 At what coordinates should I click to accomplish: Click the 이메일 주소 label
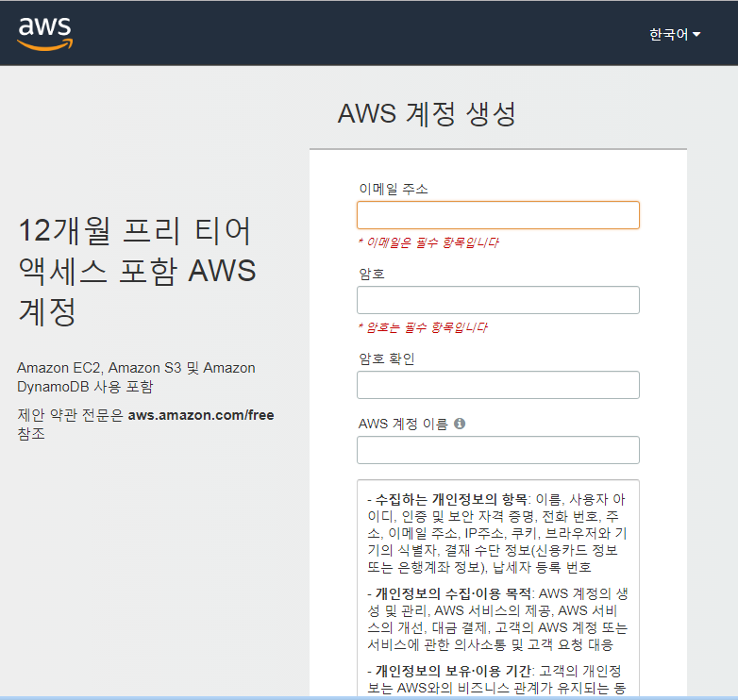[x=394, y=189]
